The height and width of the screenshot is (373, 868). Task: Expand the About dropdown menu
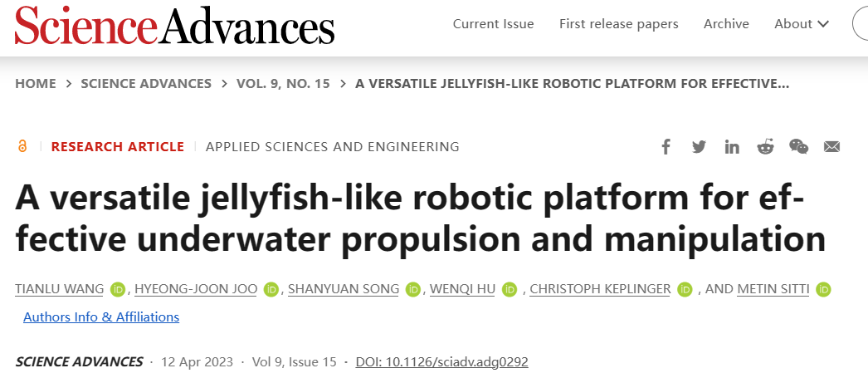click(802, 24)
